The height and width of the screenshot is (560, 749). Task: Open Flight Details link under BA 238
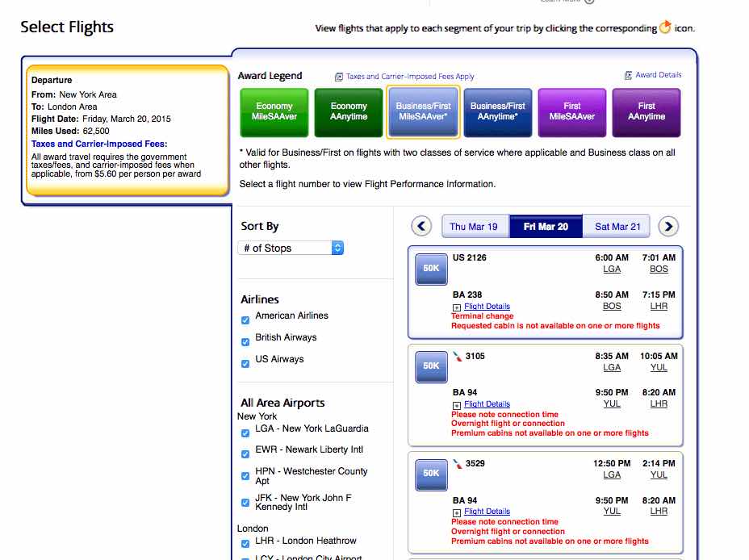pos(487,307)
